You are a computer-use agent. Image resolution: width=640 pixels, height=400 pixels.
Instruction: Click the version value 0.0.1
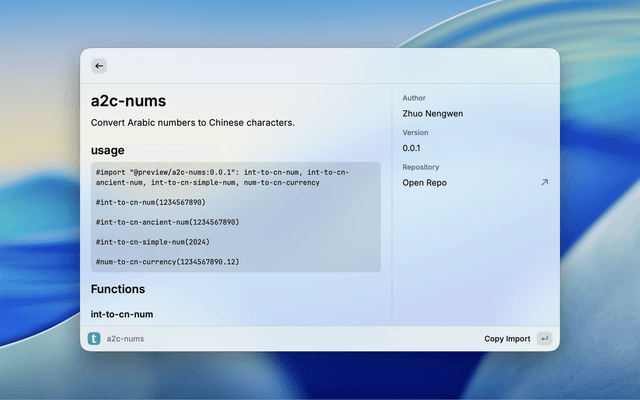[x=411, y=148]
